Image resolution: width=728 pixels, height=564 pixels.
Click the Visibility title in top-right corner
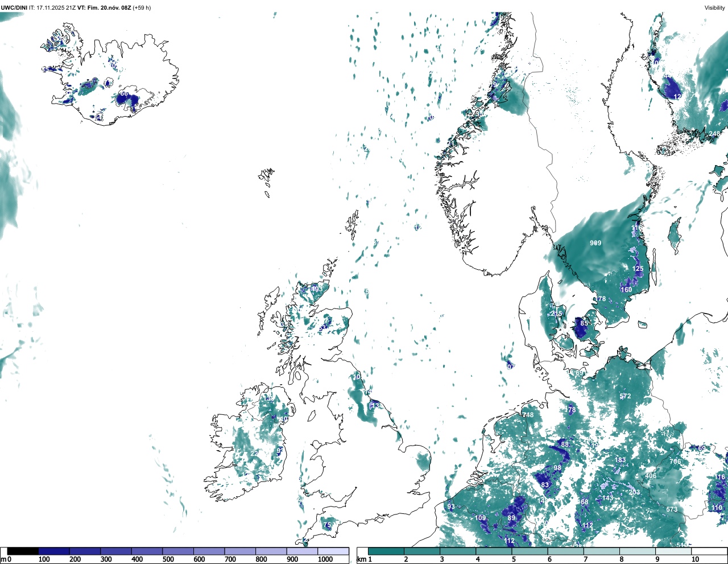715,8
